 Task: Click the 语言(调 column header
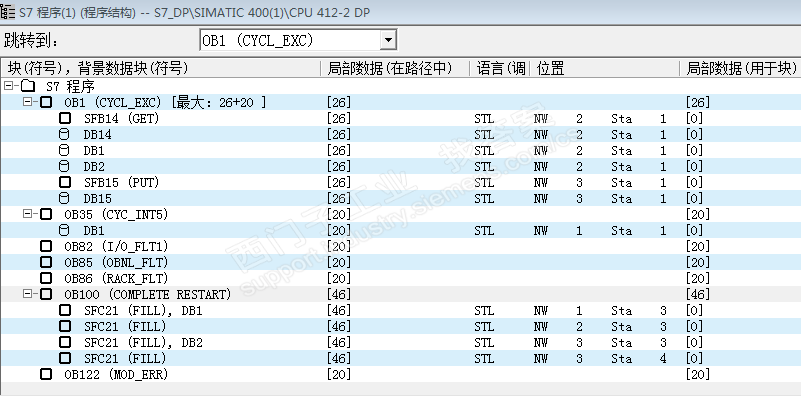[500, 68]
